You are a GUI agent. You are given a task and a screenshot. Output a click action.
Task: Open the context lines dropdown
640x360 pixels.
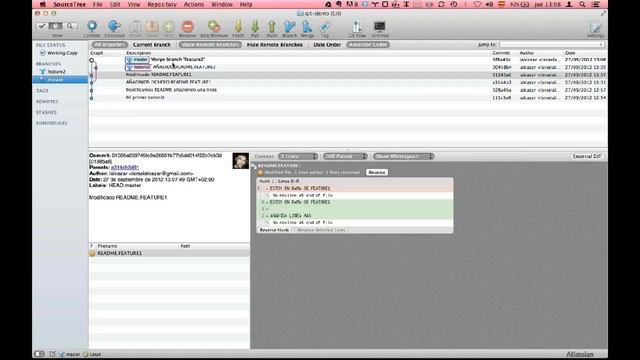[298, 156]
